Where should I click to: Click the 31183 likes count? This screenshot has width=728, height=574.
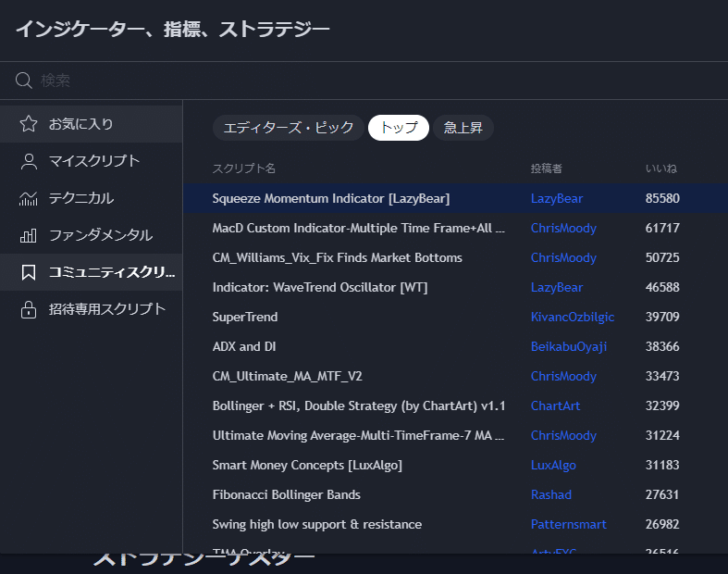662,466
